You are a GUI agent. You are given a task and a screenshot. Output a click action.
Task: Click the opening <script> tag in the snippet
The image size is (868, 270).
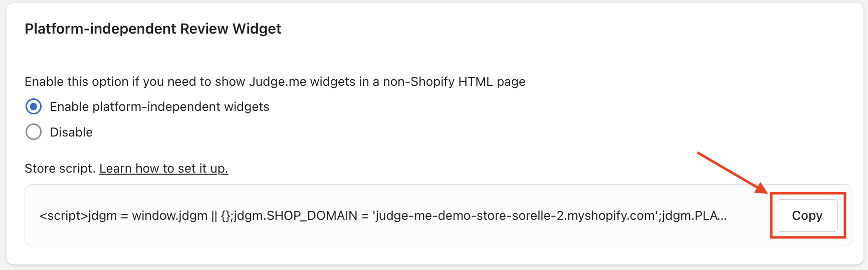(64, 216)
